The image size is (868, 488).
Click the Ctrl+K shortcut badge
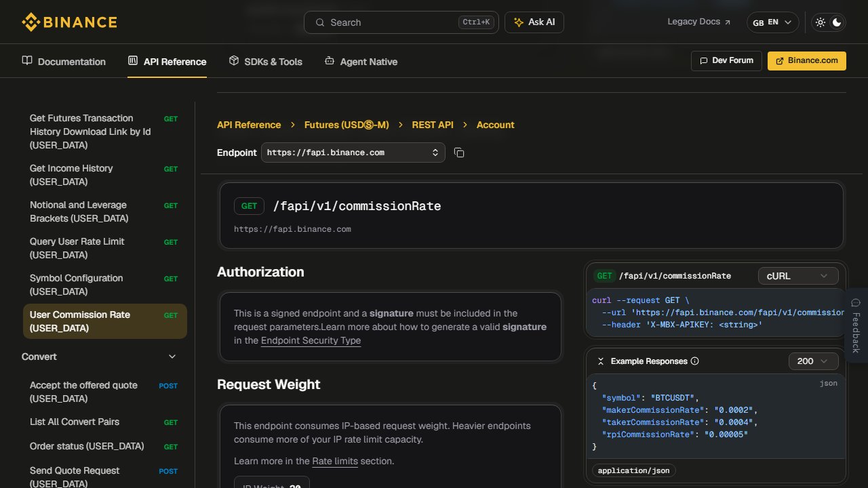click(x=475, y=22)
